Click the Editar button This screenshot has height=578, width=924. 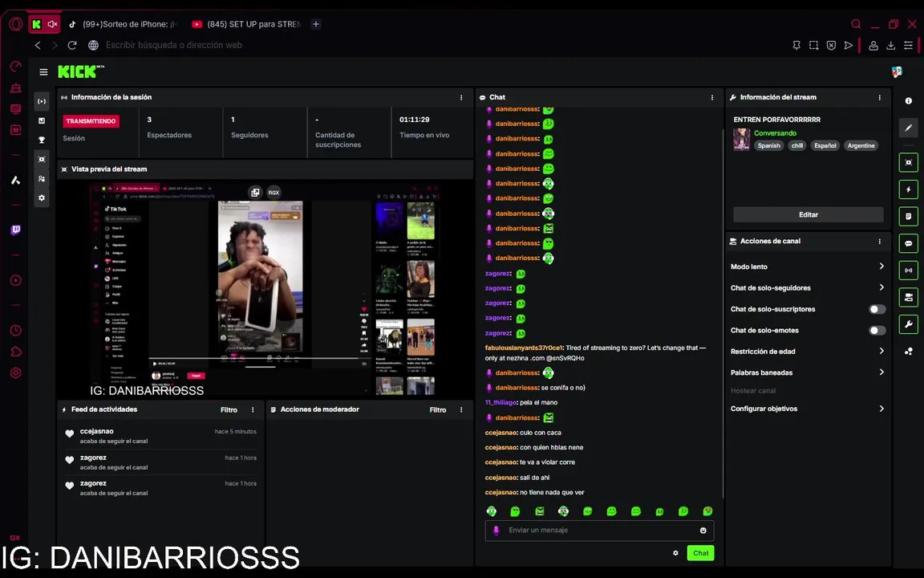pyautogui.click(x=808, y=214)
